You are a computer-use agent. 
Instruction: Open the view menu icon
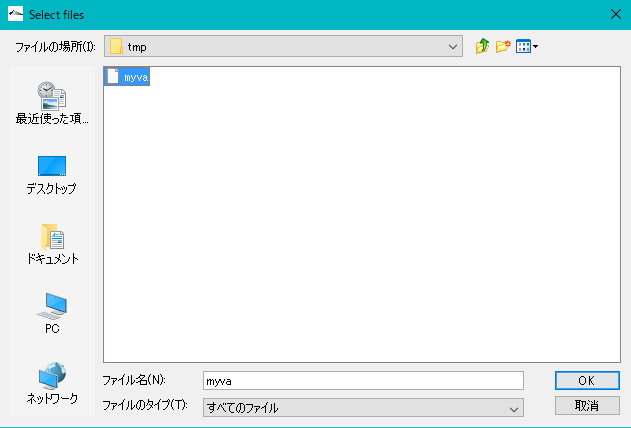(527, 47)
